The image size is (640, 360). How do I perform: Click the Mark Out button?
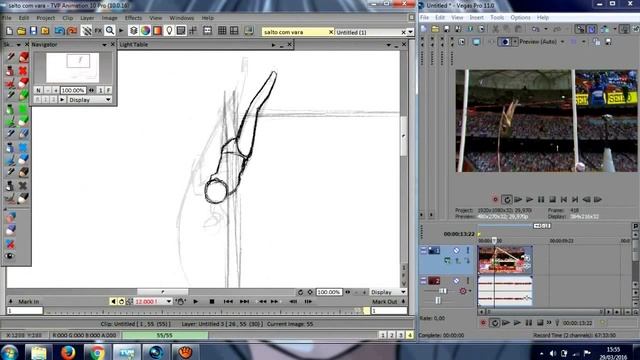tap(384, 302)
